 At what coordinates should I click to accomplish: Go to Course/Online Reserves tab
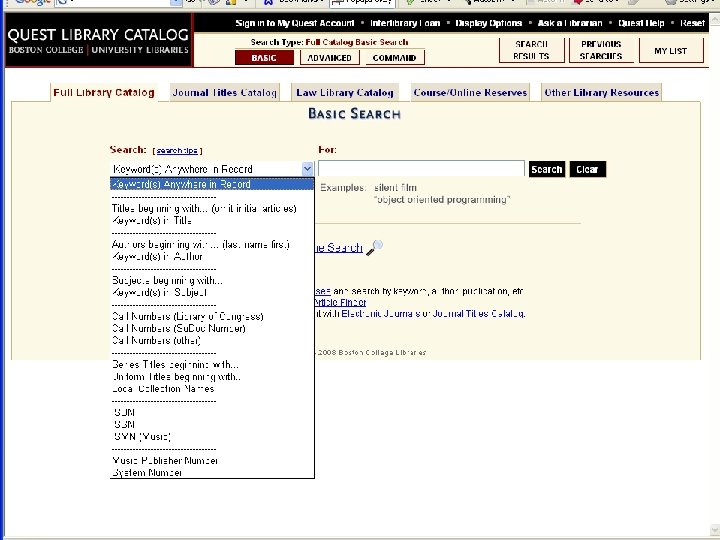click(x=470, y=93)
